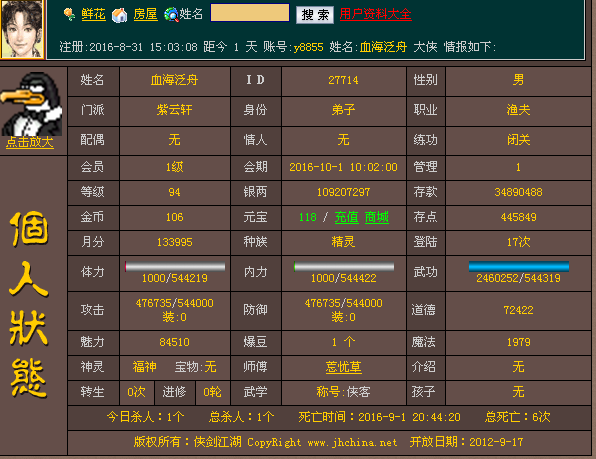
Task: Click the house icon beside 房屋
Action: (x=119, y=15)
